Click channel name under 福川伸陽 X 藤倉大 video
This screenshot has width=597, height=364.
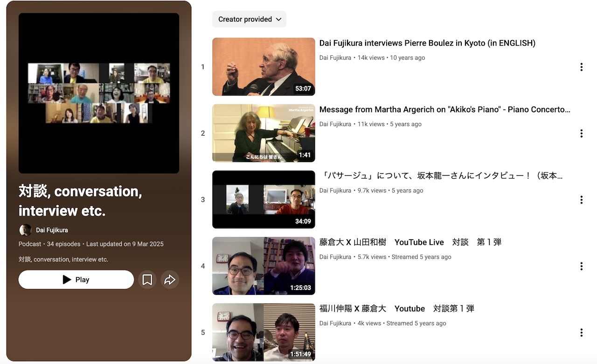pos(335,323)
